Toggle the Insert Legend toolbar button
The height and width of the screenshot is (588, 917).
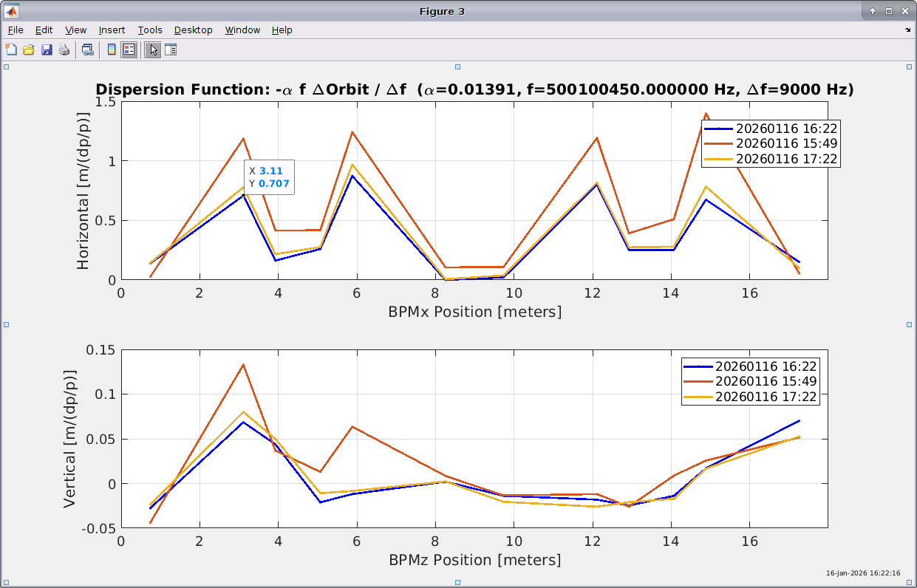pyautogui.click(x=129, y=50)
